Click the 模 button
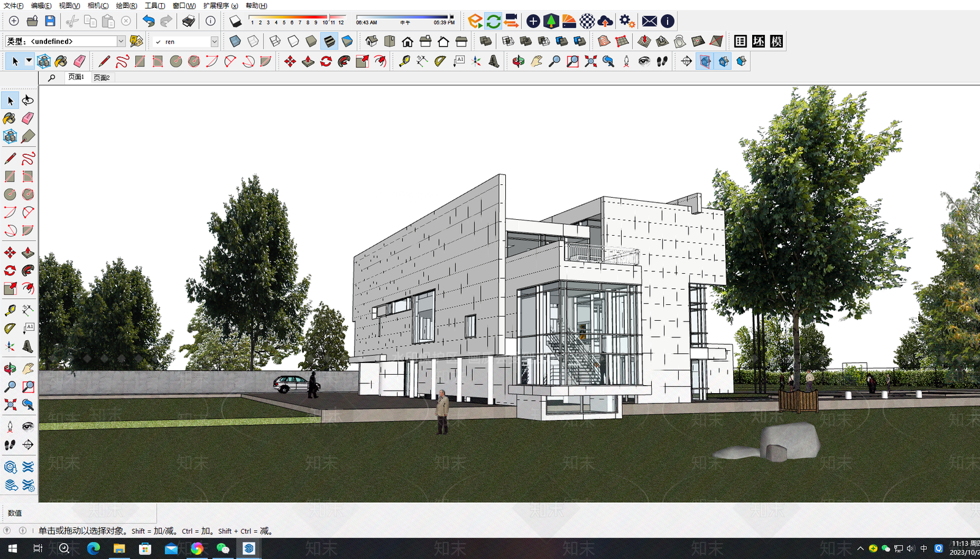Image resolution: width=980 pixels, height=559 pixels. (777, 41)
